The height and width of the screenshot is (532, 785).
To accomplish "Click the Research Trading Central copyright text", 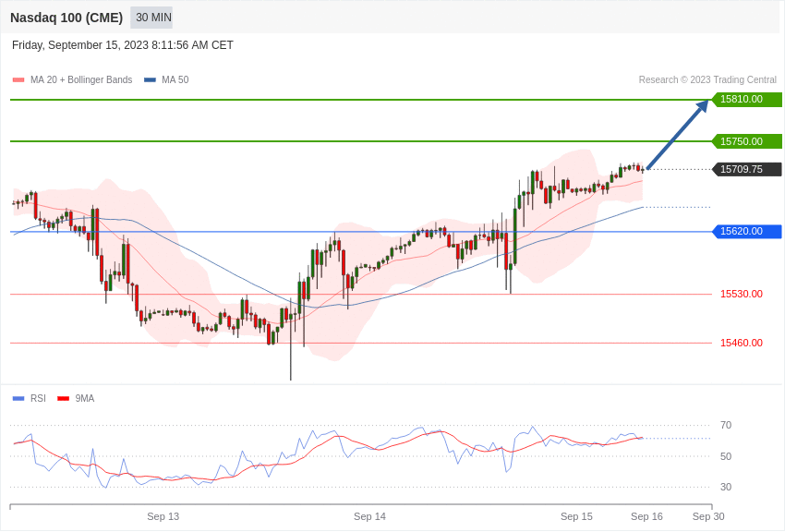I will (707, 80).
